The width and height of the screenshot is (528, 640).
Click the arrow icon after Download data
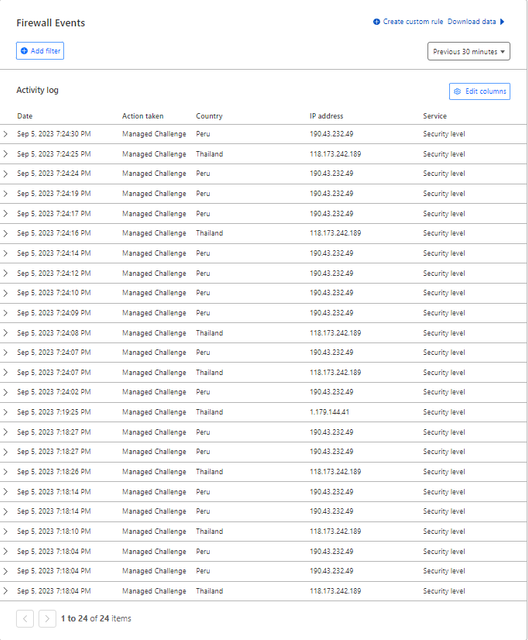pyautogui.click(x=502, y=22)
